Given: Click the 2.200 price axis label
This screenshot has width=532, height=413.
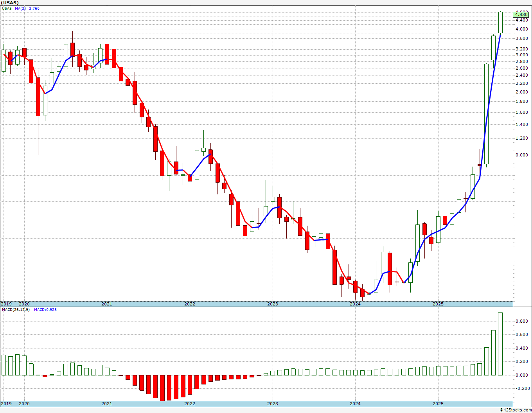Looking at the screenshot, I should [x=521, y=83].
